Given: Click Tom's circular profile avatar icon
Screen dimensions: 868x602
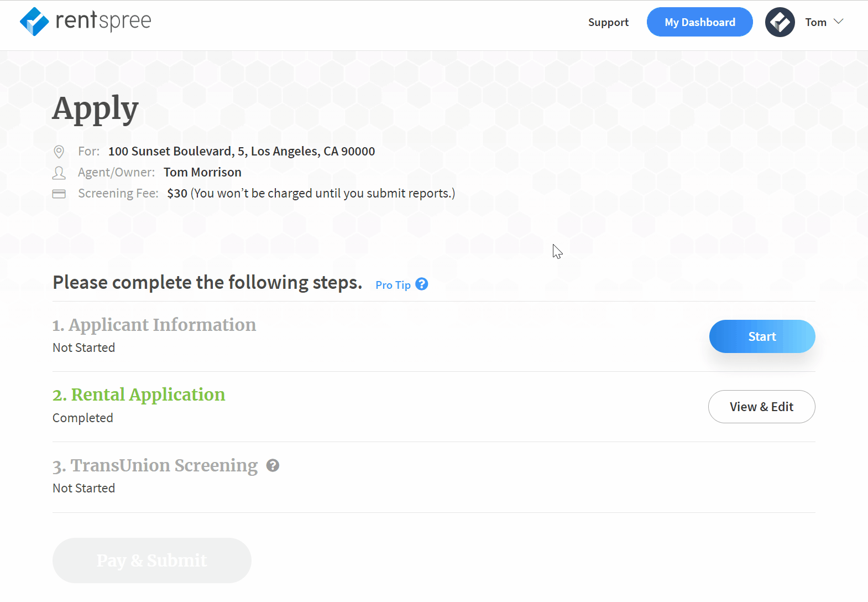Looking at the screenshot, I should tap(780, 22).
